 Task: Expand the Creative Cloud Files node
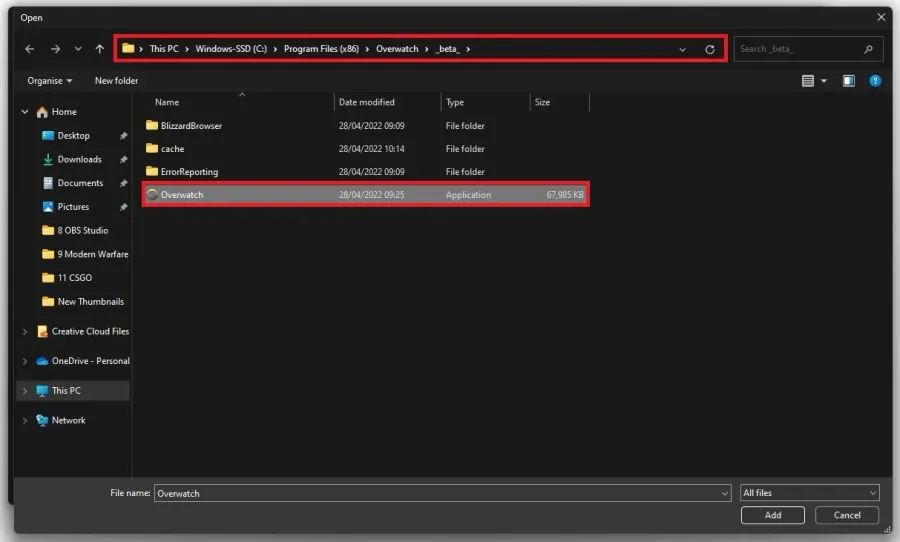pyautogui.click(x=25, y=331)
